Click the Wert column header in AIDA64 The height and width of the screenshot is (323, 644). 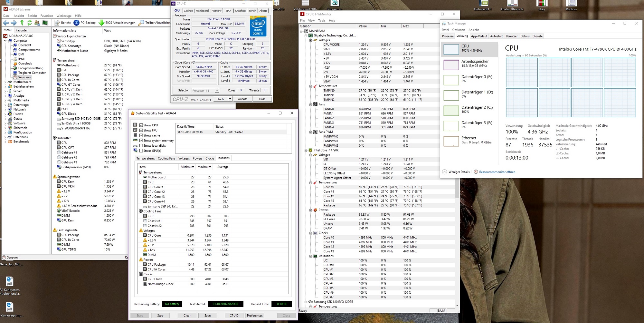pos(108,31)
